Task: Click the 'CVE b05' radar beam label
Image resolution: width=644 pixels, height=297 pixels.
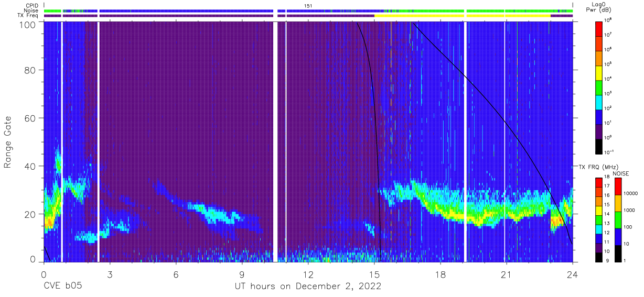Action: 62,286
